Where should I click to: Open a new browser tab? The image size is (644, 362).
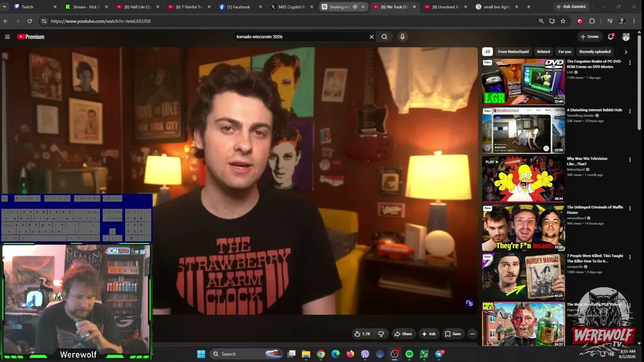(x=528, y=7)
